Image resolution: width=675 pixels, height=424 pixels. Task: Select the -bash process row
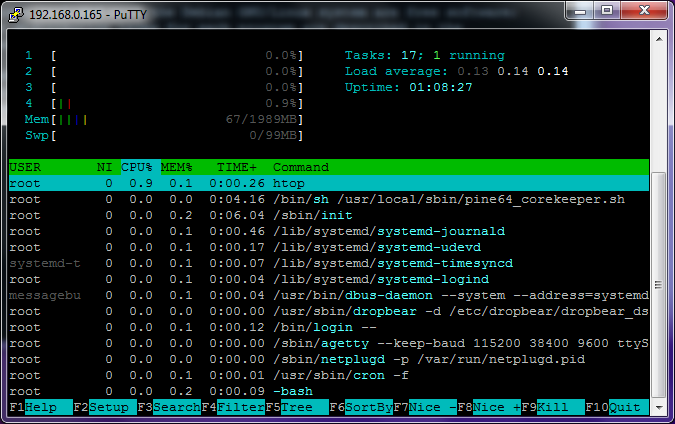(330, 391)
